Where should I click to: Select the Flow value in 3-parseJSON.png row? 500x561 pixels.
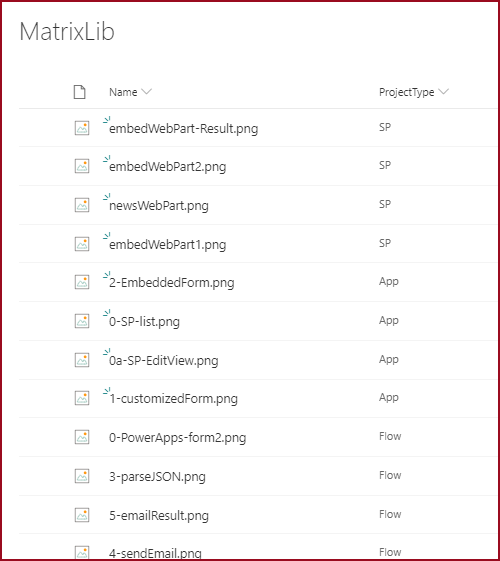[x=390, y=475]
